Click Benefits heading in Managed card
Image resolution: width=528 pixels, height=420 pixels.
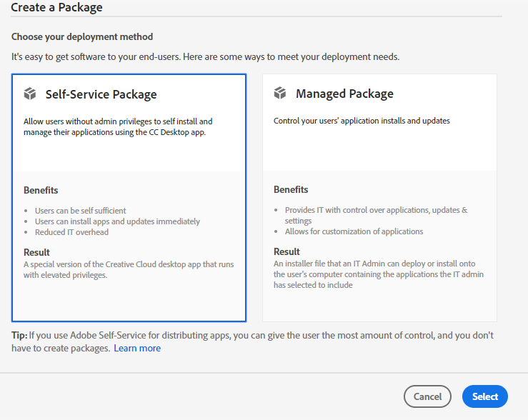tap(291, 189)
